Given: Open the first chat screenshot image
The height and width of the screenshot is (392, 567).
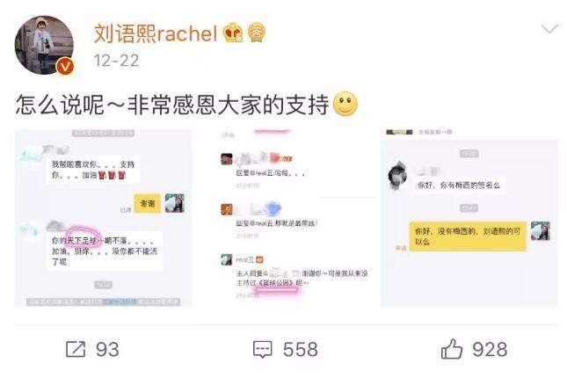Looking at the screenshot, I should click(x=104, y=219).
